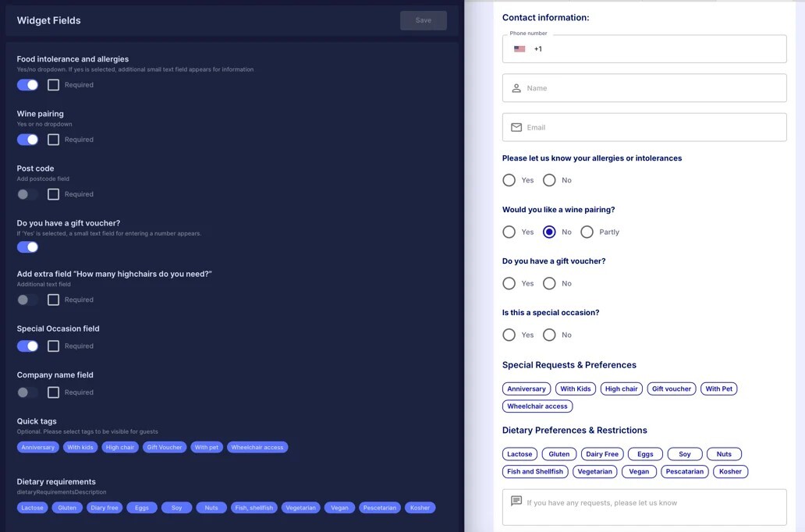The width and height of the screenshot is (805, 532).
Task: Click the US flag country selector
Action: coord(520,48)
